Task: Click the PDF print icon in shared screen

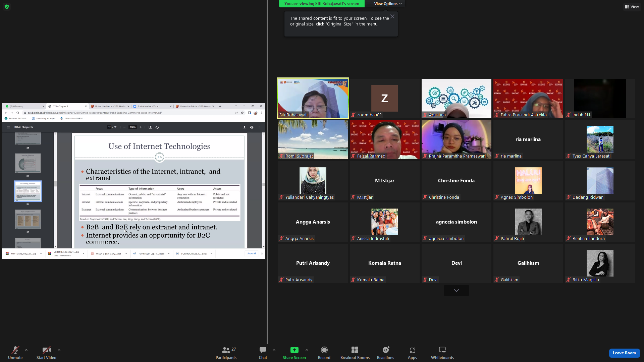Action: pyautogui.click(x=252, y=127)
